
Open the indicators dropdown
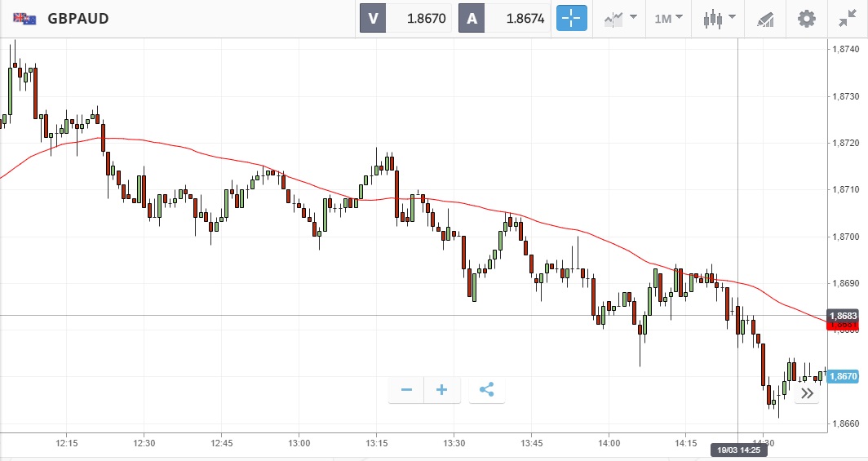[x=620, y=18]
